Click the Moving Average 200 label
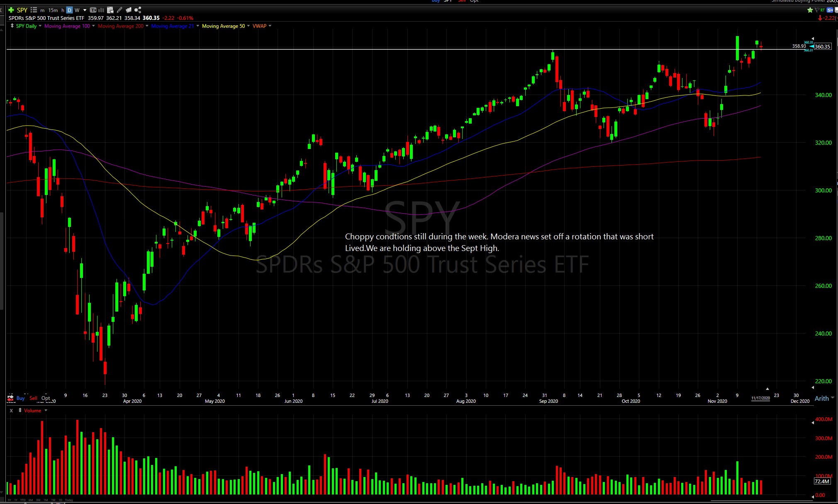838x504 pixels. (121, 26)
